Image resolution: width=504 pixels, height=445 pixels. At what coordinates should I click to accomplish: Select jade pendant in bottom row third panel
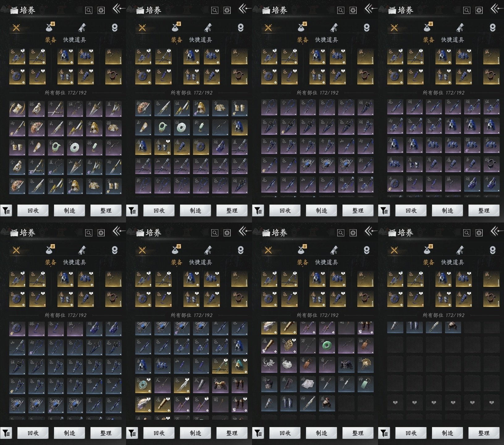point(365,384)
